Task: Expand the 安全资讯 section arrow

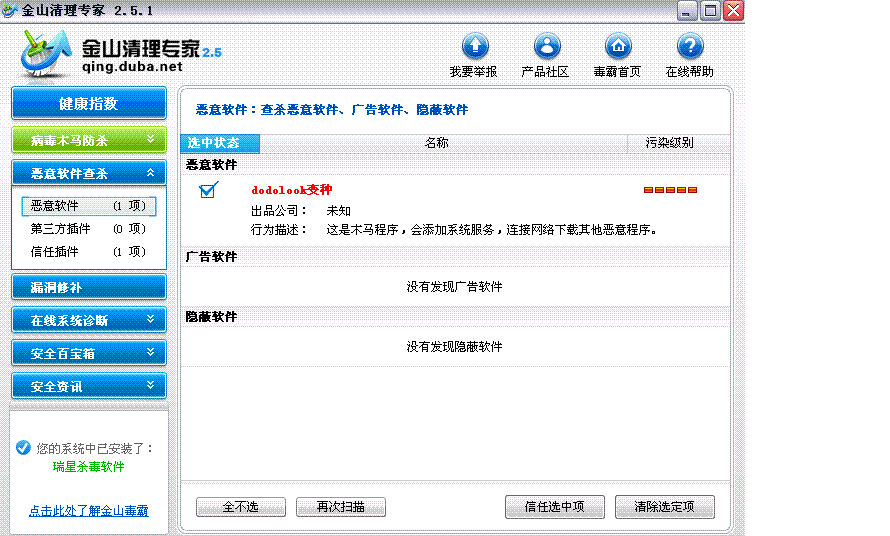Action: [x=150, y=385]
